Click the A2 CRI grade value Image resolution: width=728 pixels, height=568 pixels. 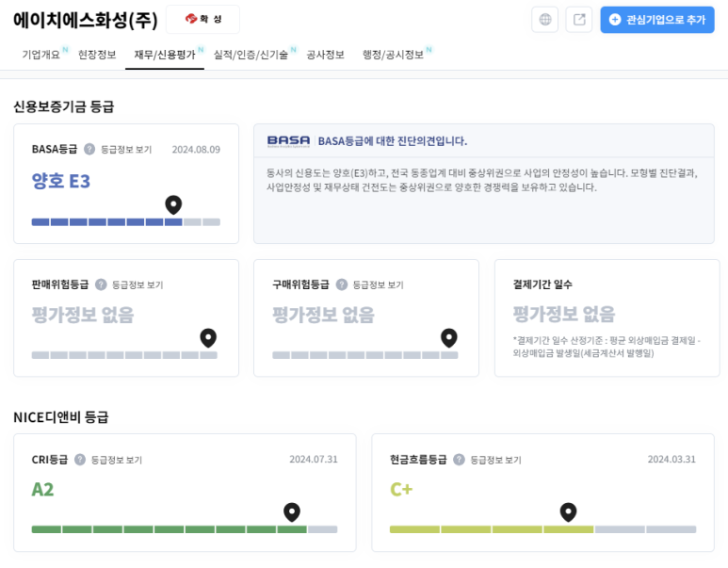pos(42,490)
